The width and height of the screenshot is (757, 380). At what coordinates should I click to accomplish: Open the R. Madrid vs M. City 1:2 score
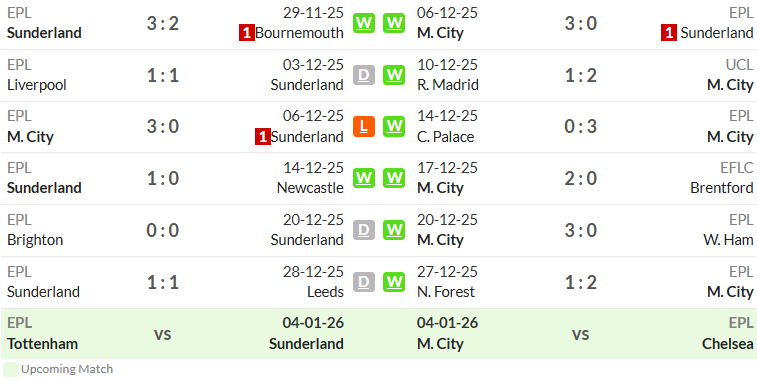click(581, 75)
